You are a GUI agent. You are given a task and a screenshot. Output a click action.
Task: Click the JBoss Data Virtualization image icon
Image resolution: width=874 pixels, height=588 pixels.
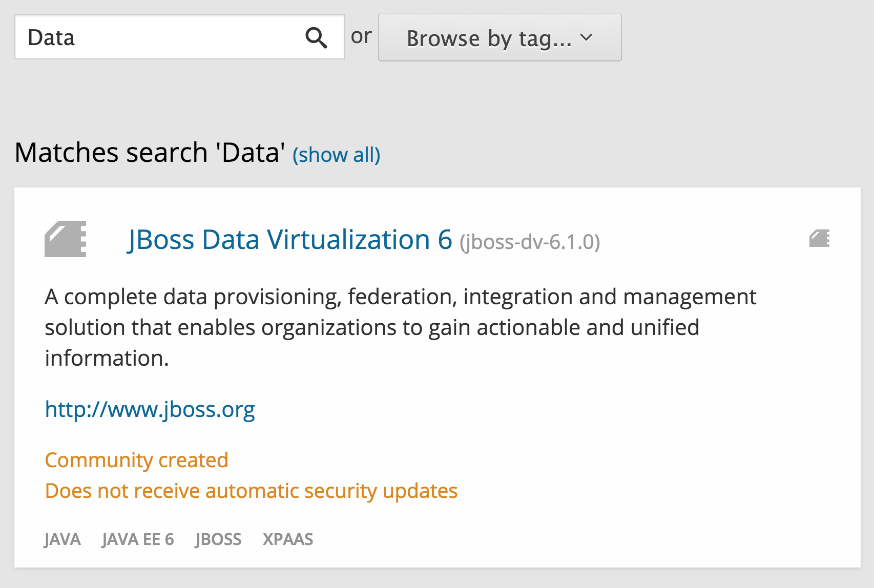tap(65, 239)
